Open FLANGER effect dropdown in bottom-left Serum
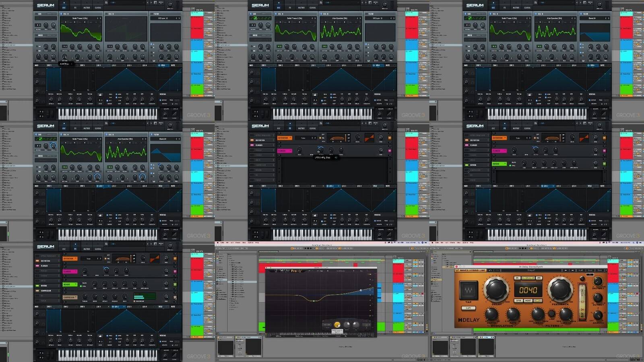644x362 pixels. click(x=70, y=271)
